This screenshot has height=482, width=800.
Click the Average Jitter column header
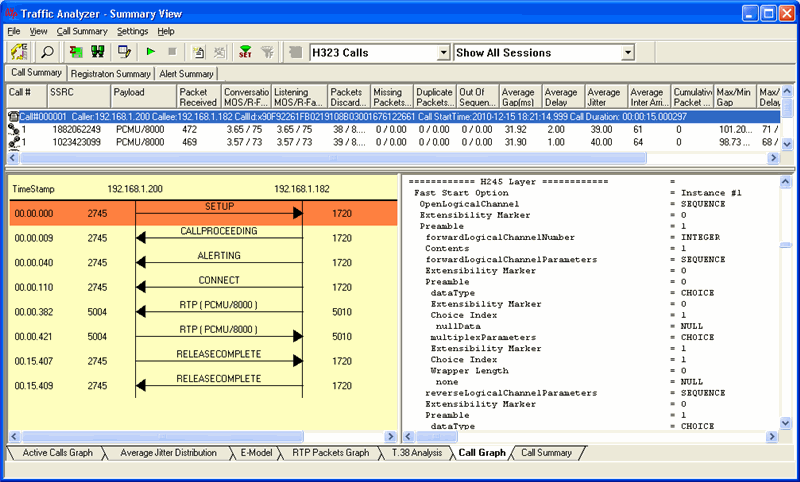606,97
